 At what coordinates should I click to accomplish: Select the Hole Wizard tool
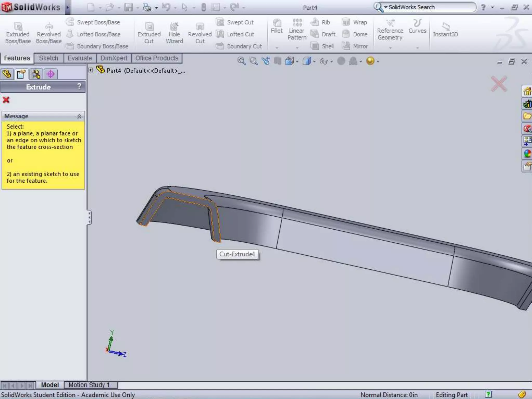click(174, 27)
